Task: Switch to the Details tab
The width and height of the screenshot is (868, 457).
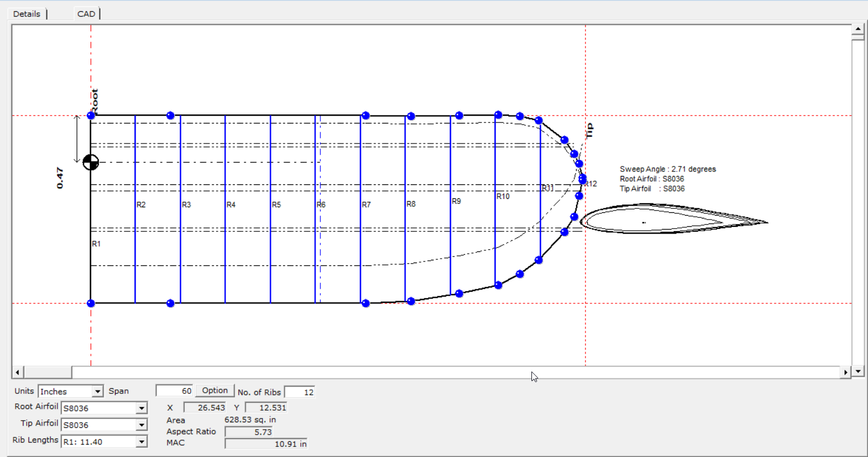Action: coord(27,14)
